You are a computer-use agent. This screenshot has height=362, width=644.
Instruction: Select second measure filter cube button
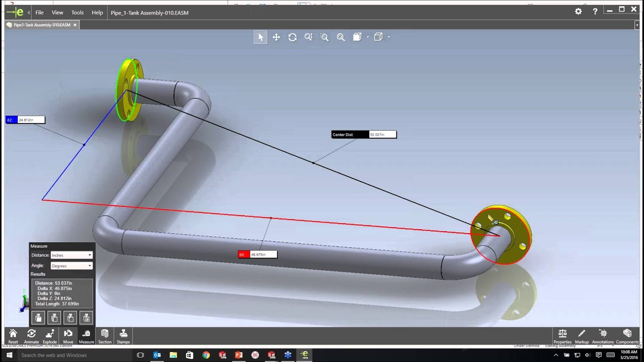54,318
